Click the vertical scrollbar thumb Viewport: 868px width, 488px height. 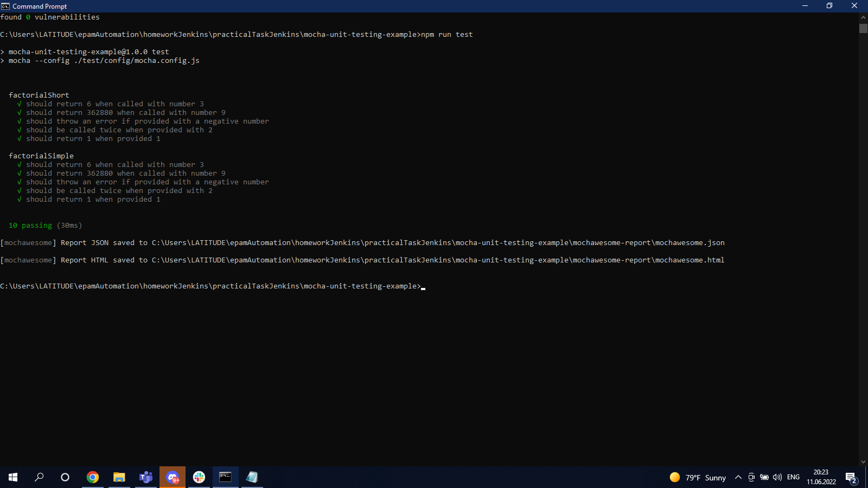tap(863, 28)
